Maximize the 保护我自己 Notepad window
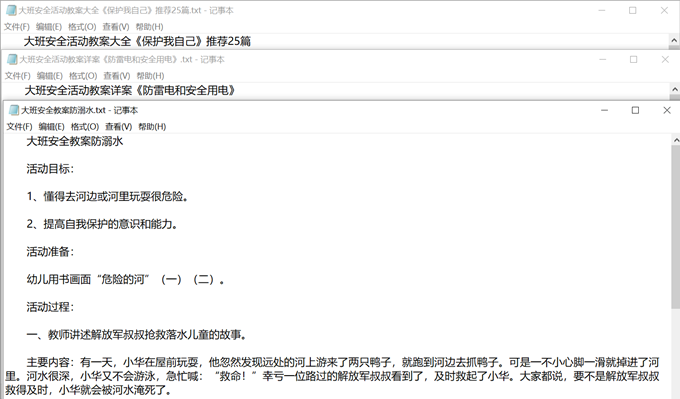680x399 pixels. click(633, 10)
